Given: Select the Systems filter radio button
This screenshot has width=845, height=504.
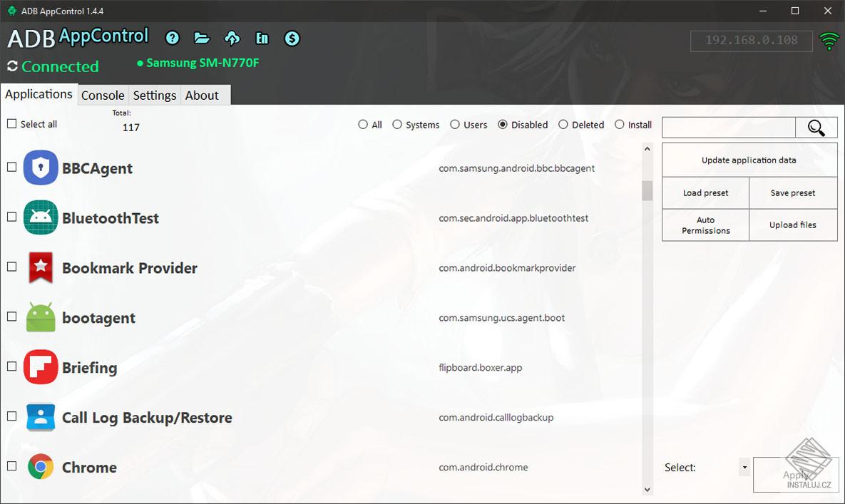Looking at the screenshot, I should tap(397, 124).
